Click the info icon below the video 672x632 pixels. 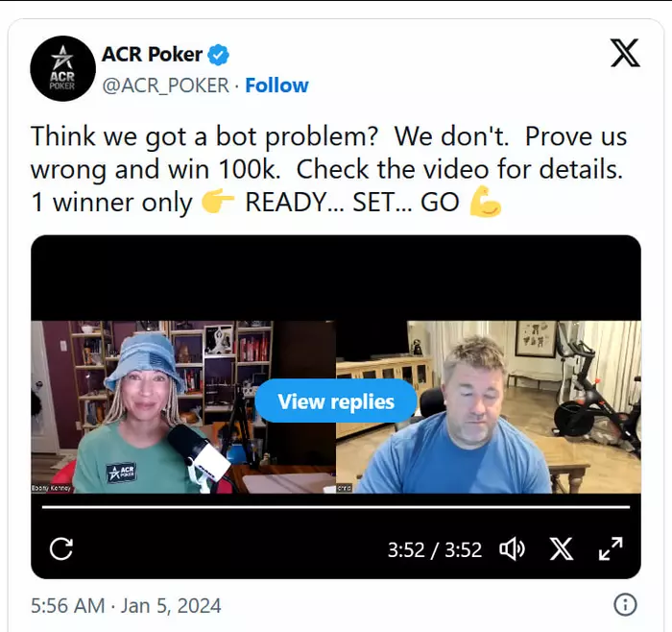(625, 605)
